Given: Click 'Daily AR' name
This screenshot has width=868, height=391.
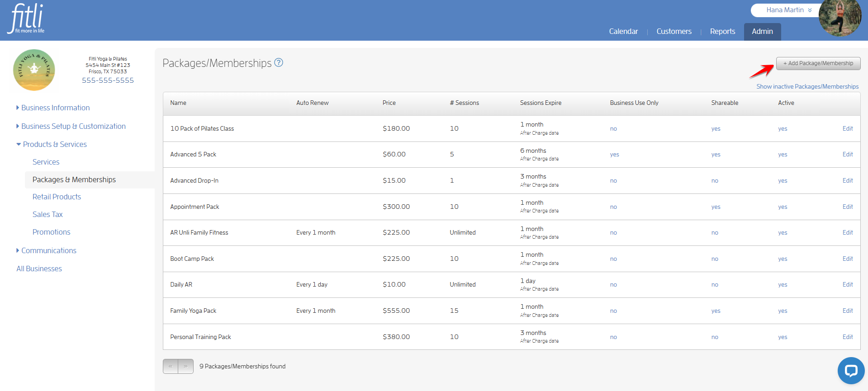Looking at the screenshot, I should tap(181, 284).
